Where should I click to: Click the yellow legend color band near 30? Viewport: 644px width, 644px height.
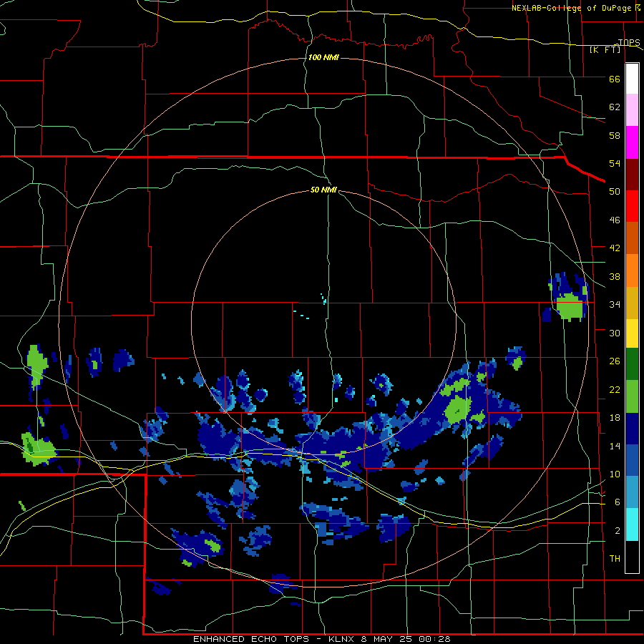click(632, 333)
